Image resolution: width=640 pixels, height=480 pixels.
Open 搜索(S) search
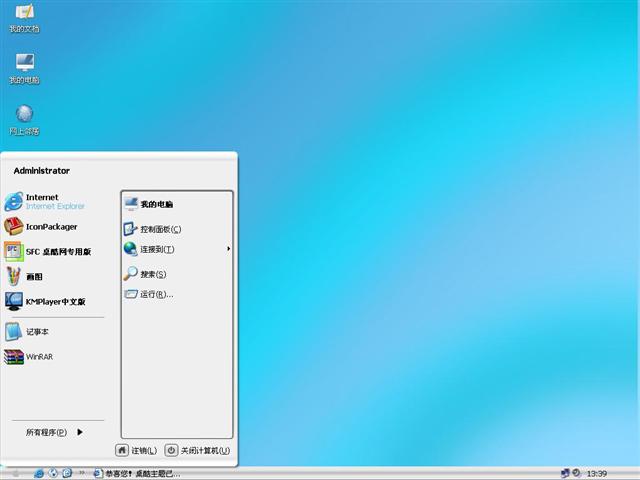point(145,274)
